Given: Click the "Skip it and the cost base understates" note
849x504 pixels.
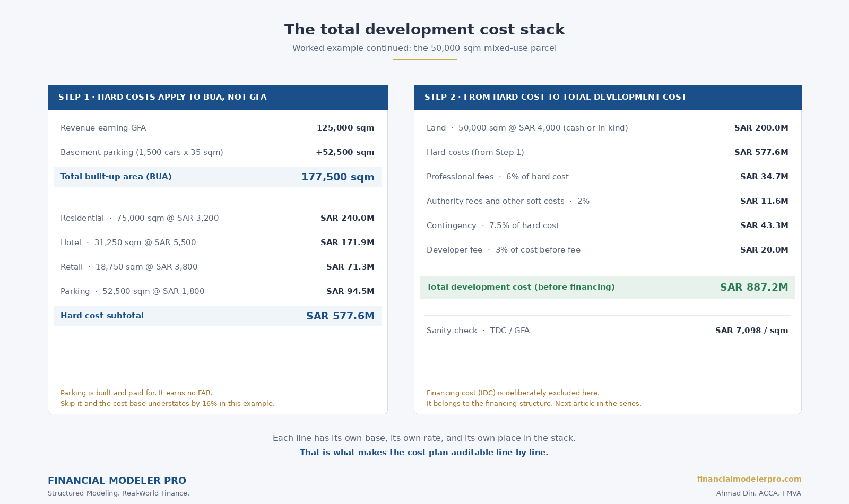Looking at the screenshot, I should tap(168, 404).
